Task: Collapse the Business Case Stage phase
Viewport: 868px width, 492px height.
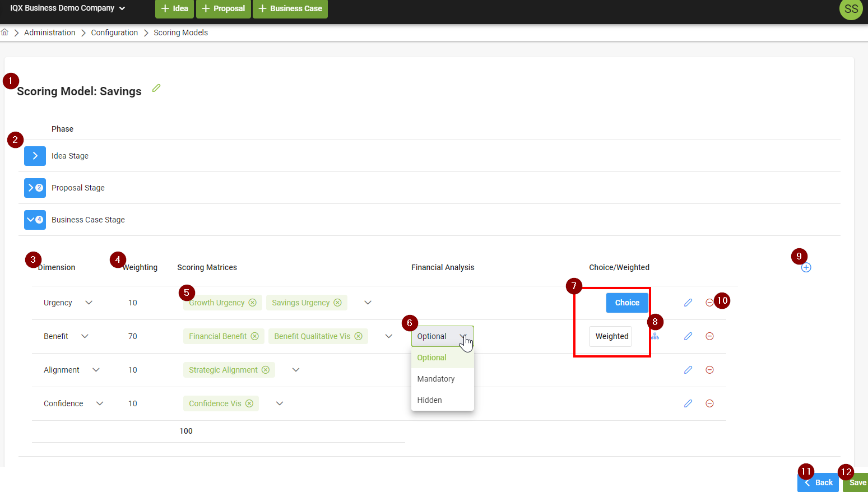Action: point(35,220)
